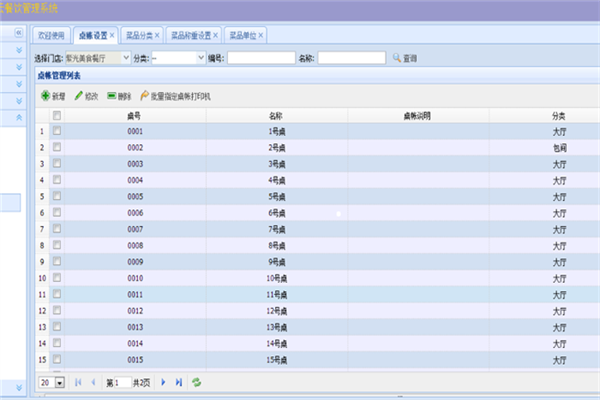Check the checkbox for table 0003
Screen dimensions: 600x400
pyautogui.click(x=57, y=163)
